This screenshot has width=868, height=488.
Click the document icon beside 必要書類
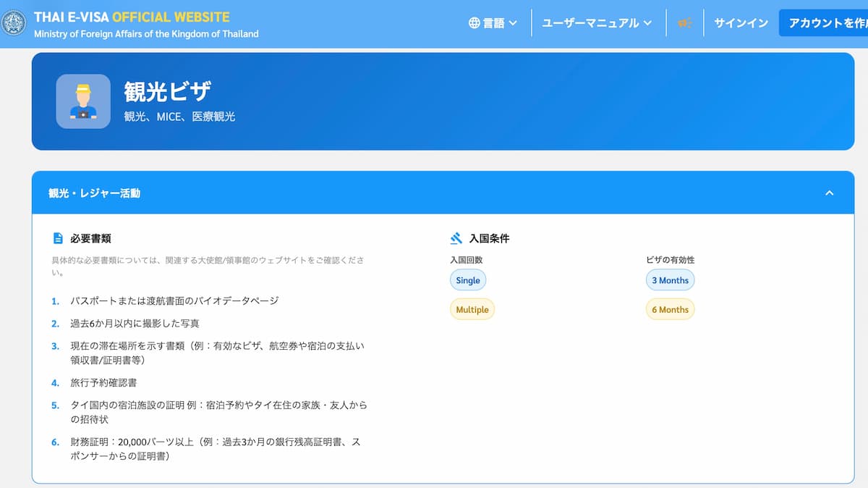tap(59, 238)
